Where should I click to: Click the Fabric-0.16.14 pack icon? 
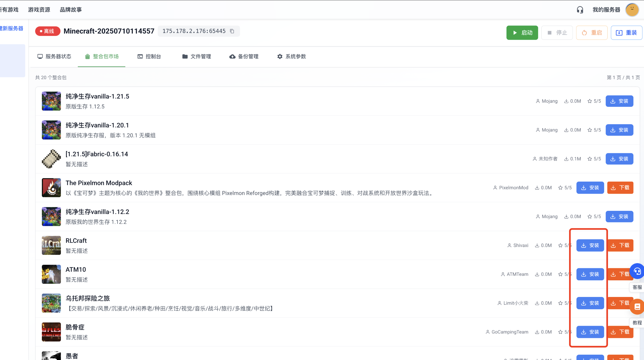pyautogui.click(x=51, y=159)
